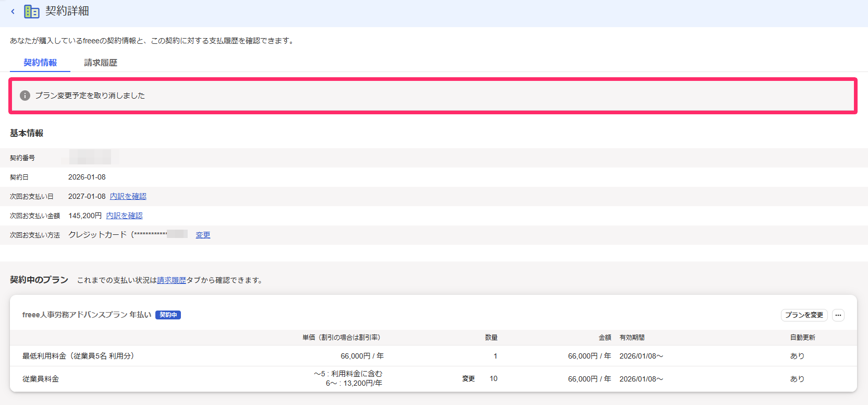868x405 pixels.
Task: Select the unit price 66,000円 / 年 in the 最低利用料金 row
Action: 362,356
